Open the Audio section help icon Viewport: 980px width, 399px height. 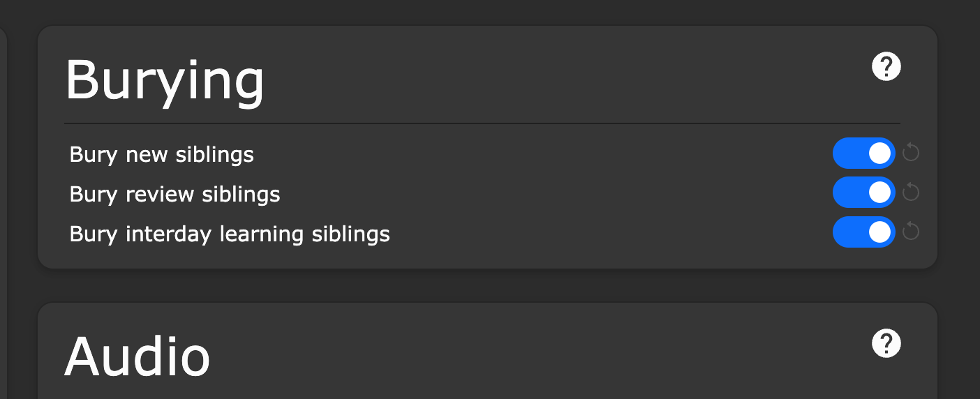(886, 344)
